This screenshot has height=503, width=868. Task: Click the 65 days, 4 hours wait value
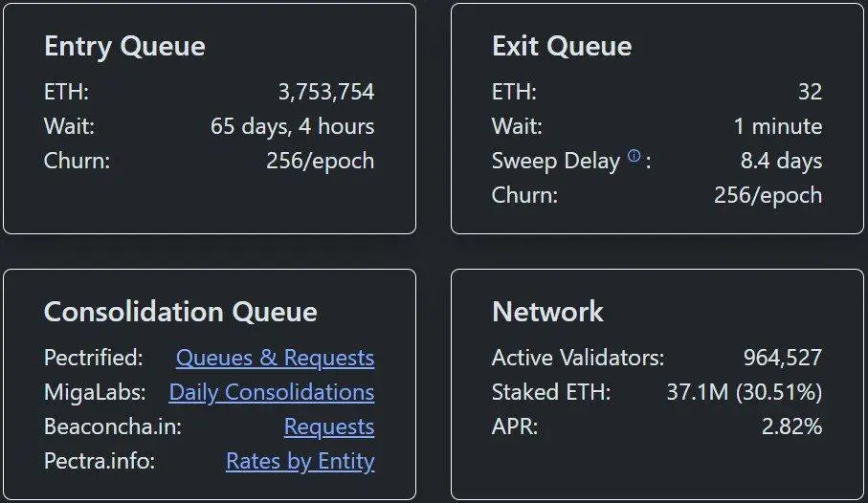(x=292, y=126)
